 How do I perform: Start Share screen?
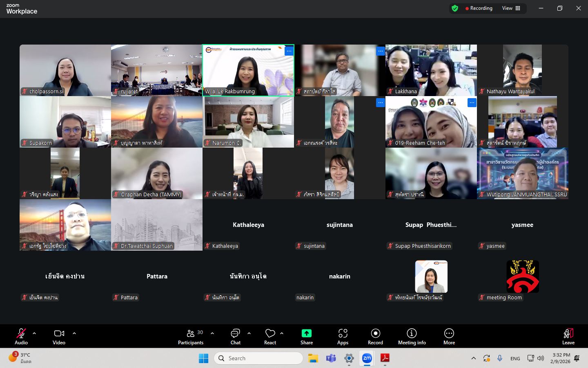(307, 337)
